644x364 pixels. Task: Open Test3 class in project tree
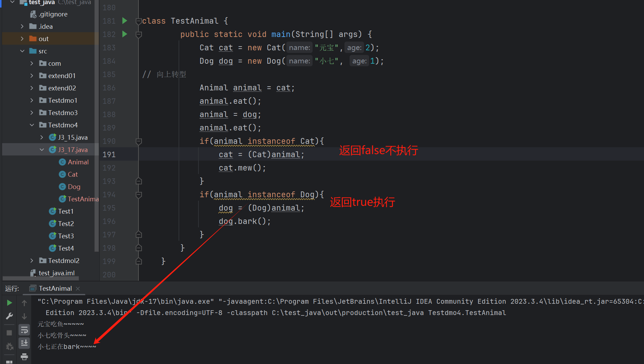click(66, 236)
